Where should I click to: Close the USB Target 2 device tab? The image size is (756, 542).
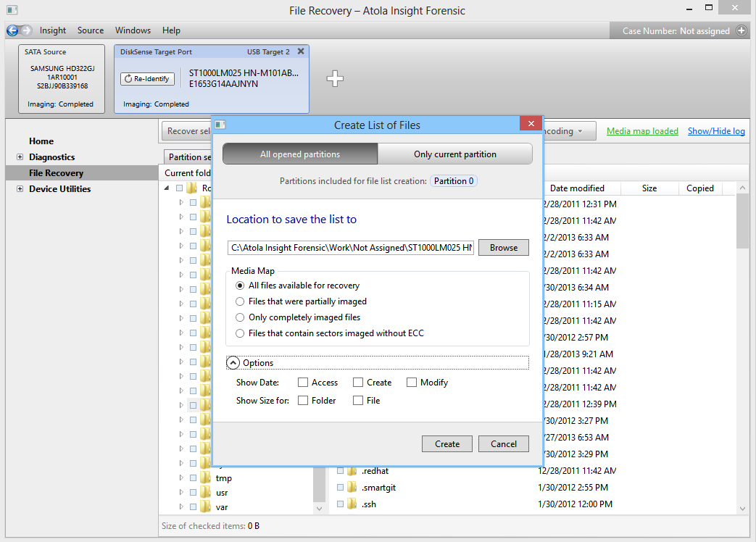[301, 51]
